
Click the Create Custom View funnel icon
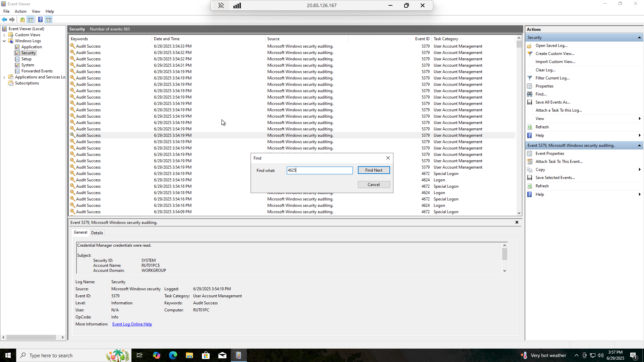click(530, 54)
